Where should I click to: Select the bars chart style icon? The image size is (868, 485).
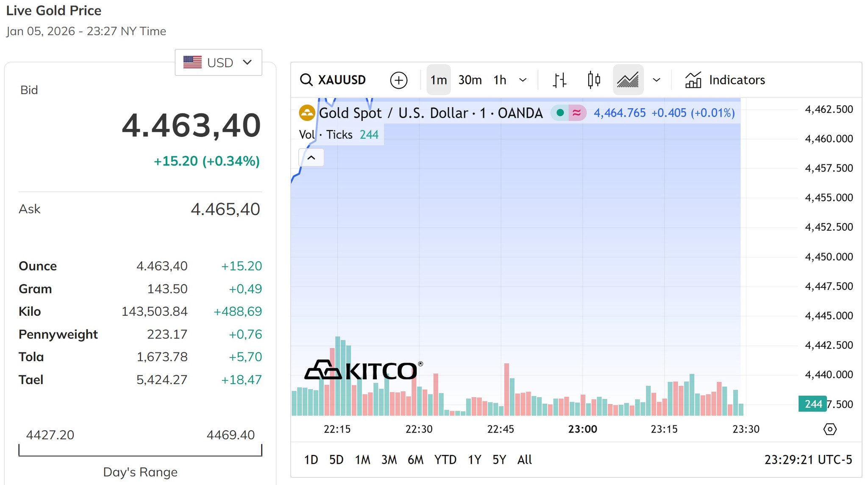[x=559, y=80]
